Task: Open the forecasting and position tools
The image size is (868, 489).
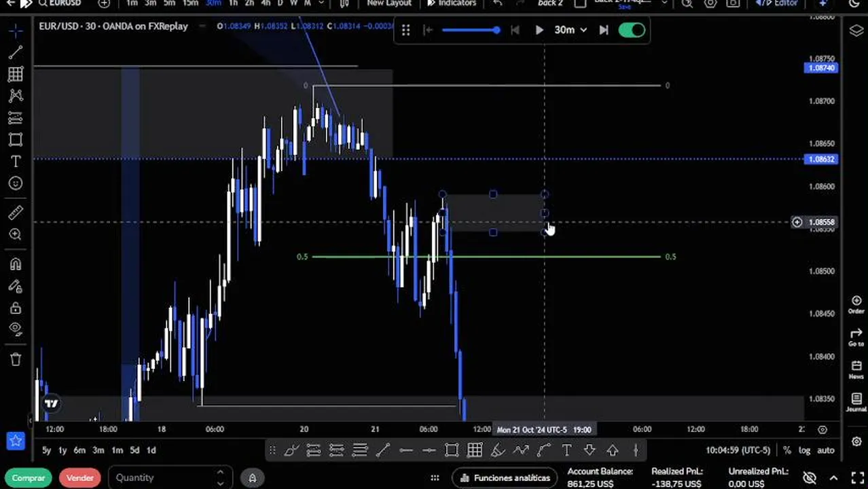Action: [x=16, y=118]
